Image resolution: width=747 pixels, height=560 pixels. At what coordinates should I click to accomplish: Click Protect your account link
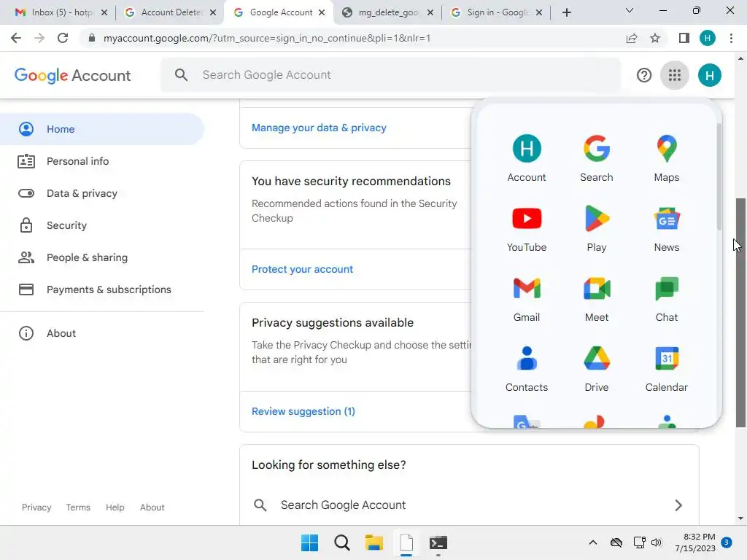302,269
